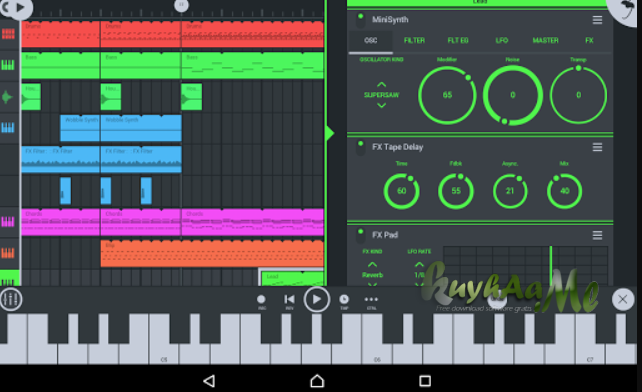Collapse the rack panel with green arrow

(330, 133)
